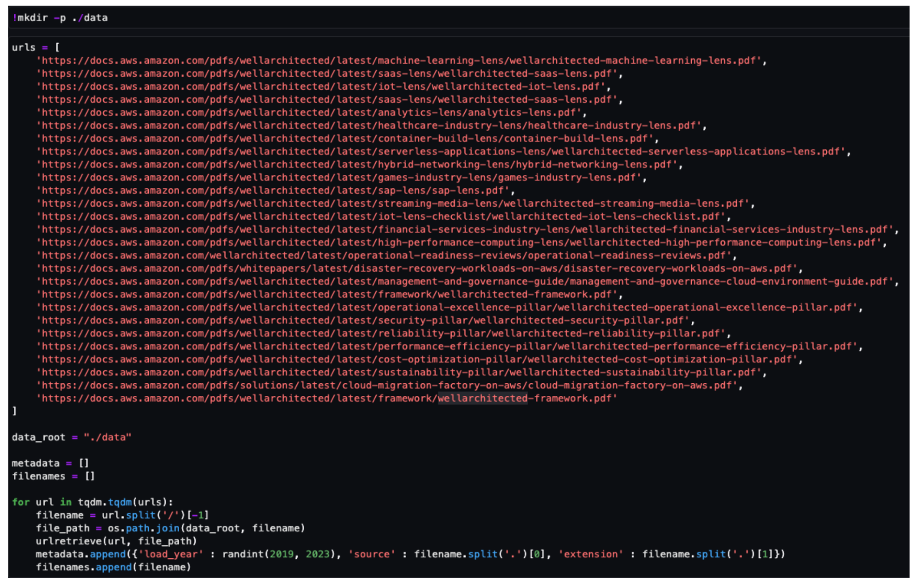Viewport: 916px width, 588px height.
Task: Click the machine-learning-lens PDF URL
Action: [400, 60]
